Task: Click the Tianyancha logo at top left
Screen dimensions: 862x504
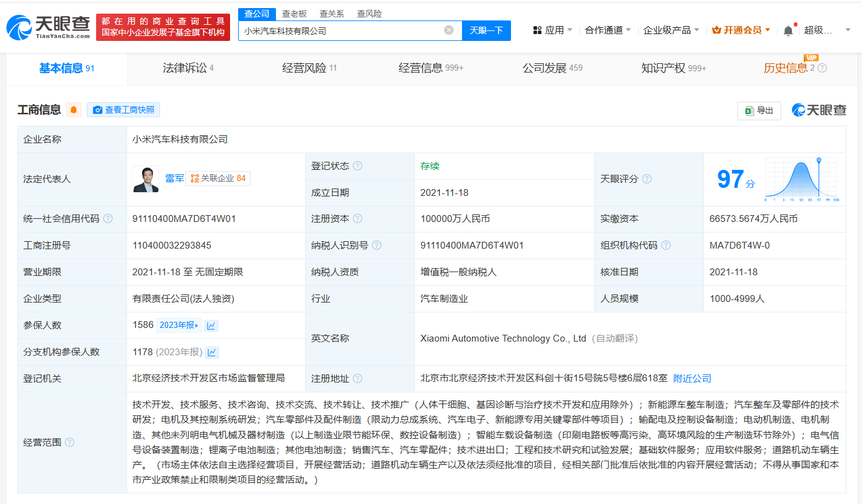Action: [x=48, y=27]
